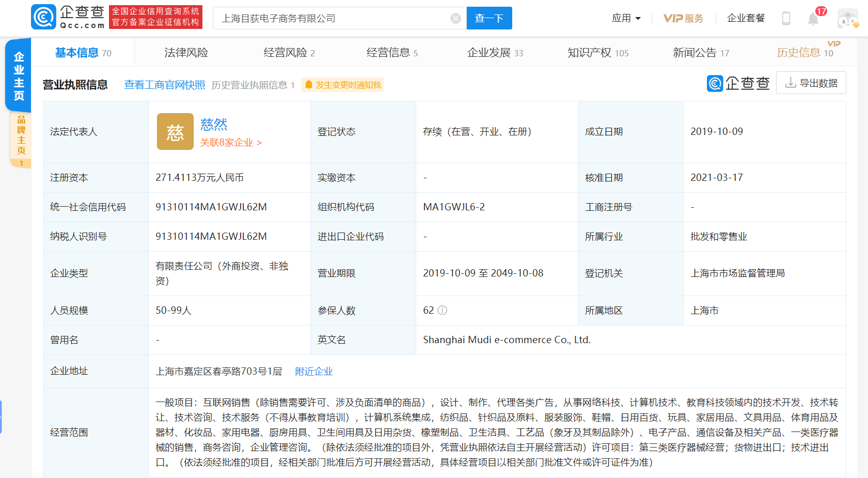
Task: Open legal representative 慈然 link
Action: tap(214, 124)
